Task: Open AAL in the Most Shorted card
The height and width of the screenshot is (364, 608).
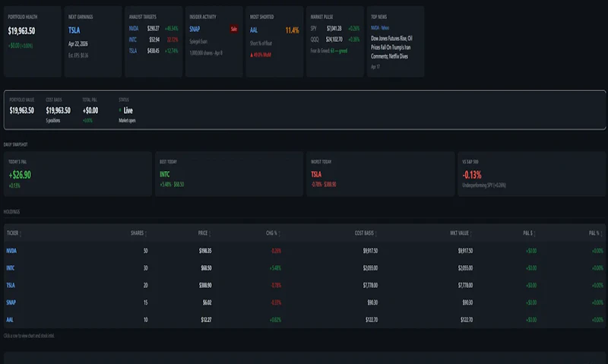Action: (254, 30)
